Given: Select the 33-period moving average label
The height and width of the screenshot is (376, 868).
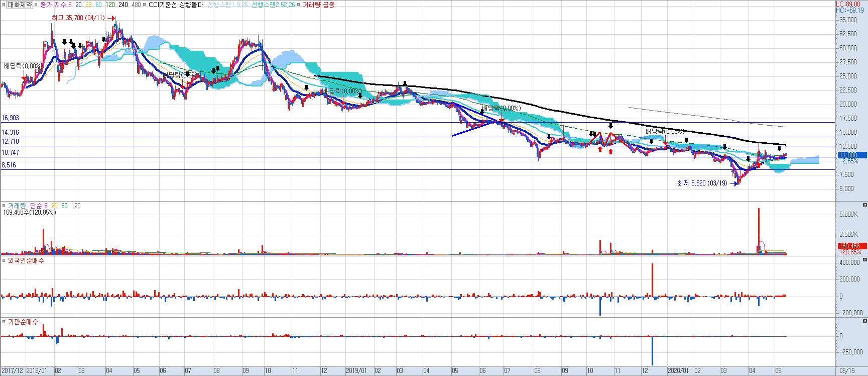Looking at the screenshot, I should coord(88,5).
